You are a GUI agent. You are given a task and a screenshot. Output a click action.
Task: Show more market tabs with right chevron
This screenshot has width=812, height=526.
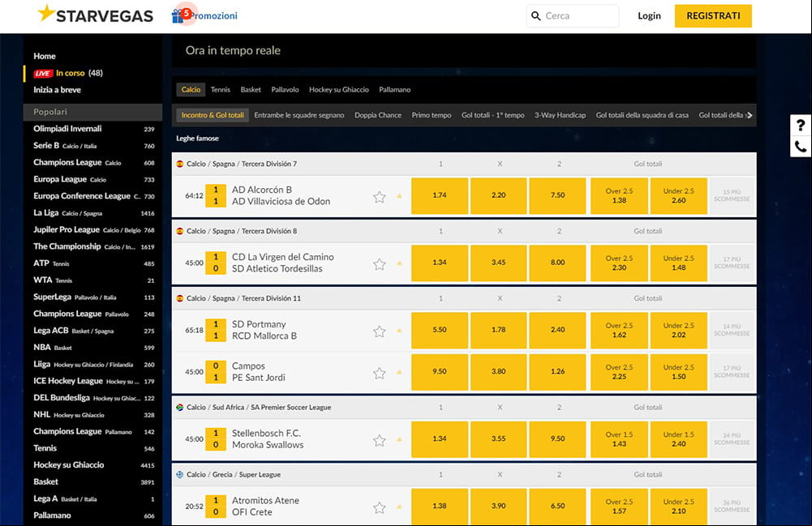click(x=750, y=115)
